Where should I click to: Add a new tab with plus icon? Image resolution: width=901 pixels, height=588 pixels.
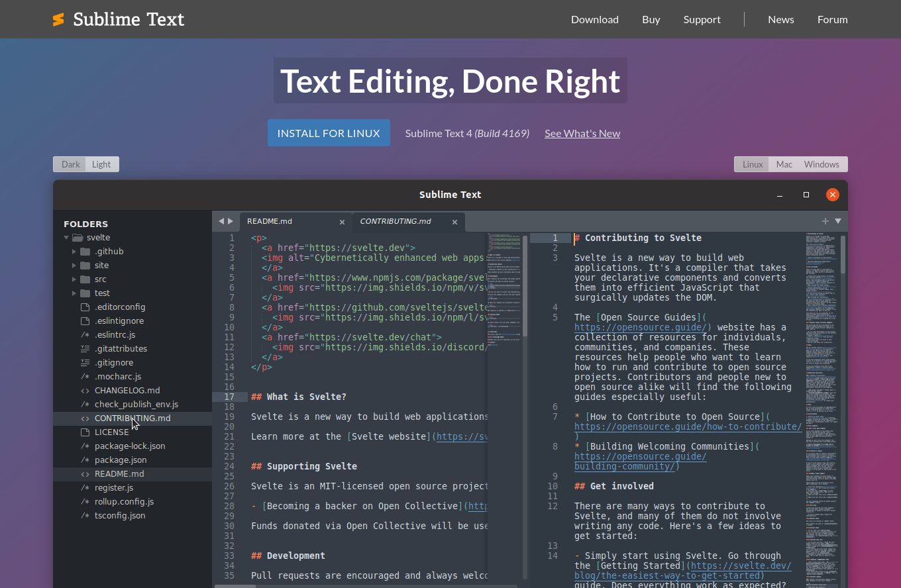(825, 221)
